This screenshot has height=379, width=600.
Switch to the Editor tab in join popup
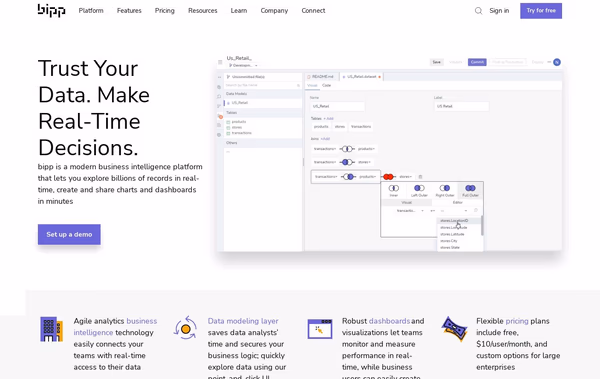pos(458,202)
